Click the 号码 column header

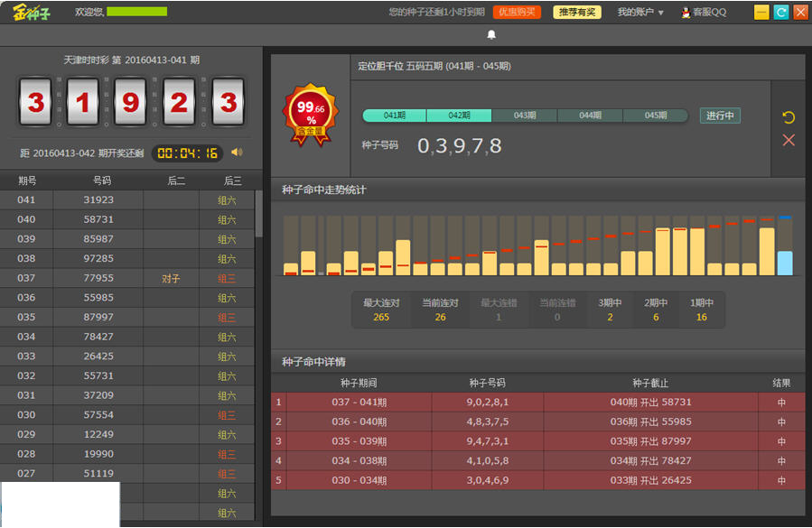98,181
